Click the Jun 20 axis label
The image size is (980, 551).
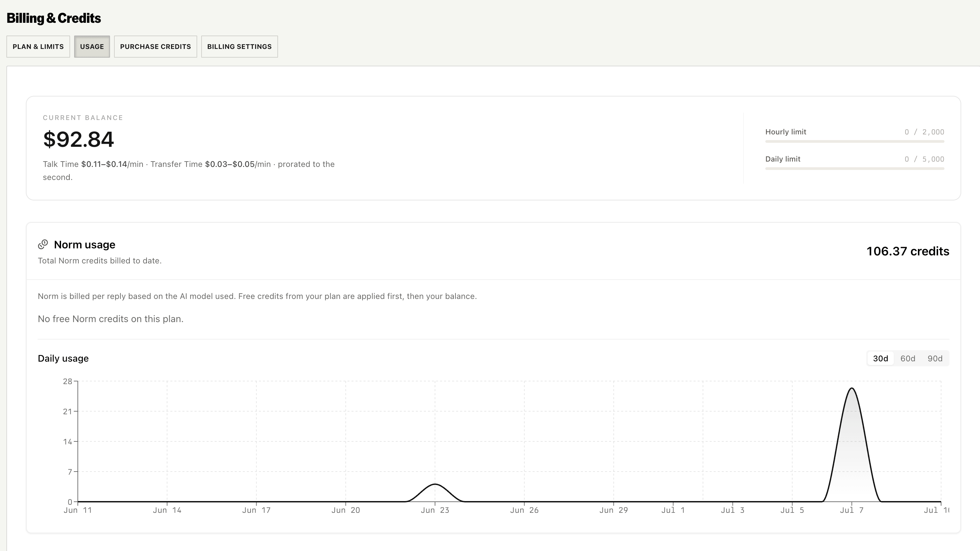[345, 510]
